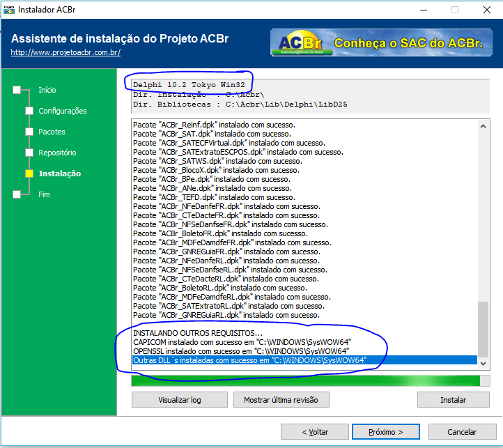The width and height of the screenshot is (503, 448).
Task: Go to the Configurações step label
Action: tap(63, 111)
